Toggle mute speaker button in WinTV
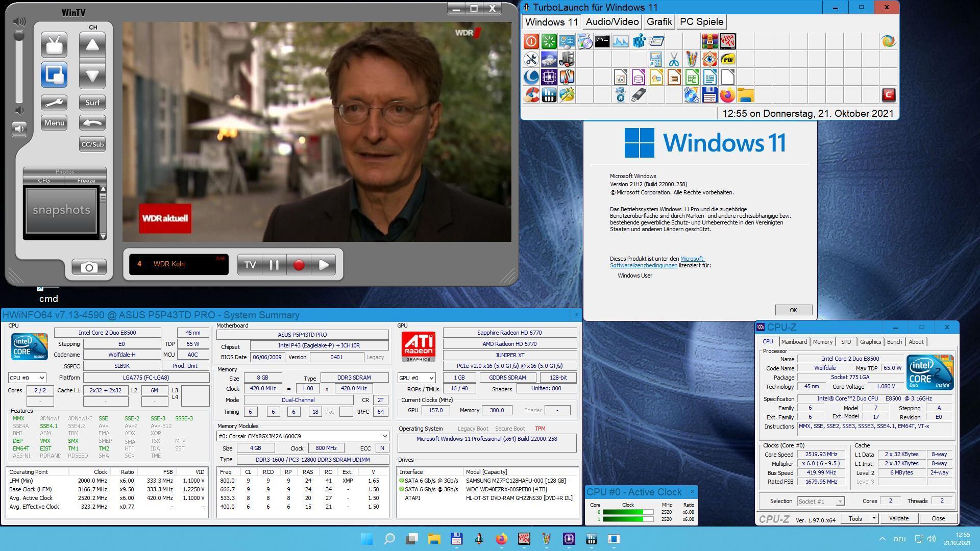 [19, 129]
